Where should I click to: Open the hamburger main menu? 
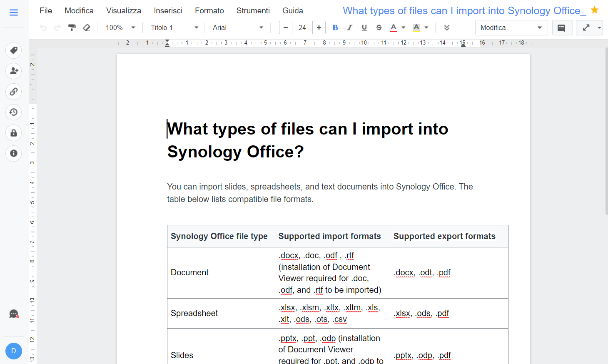point(14,12)
